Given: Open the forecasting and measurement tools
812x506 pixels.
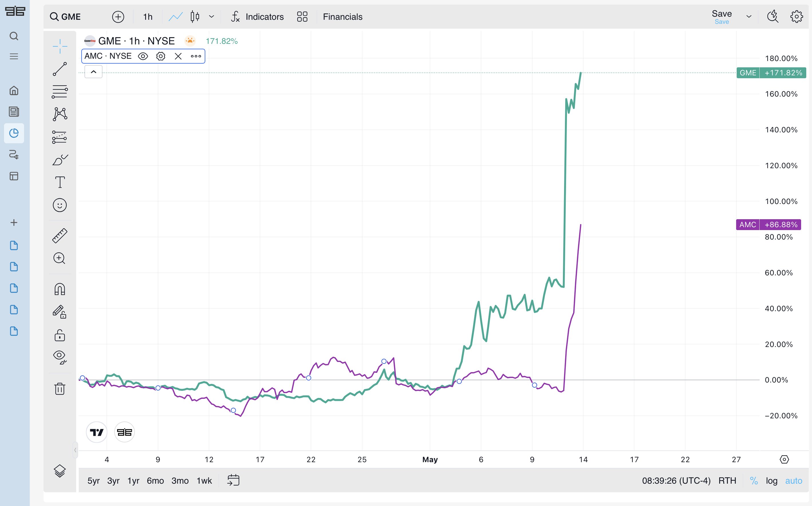Looking at the screenshot, I should pos(60,137).
